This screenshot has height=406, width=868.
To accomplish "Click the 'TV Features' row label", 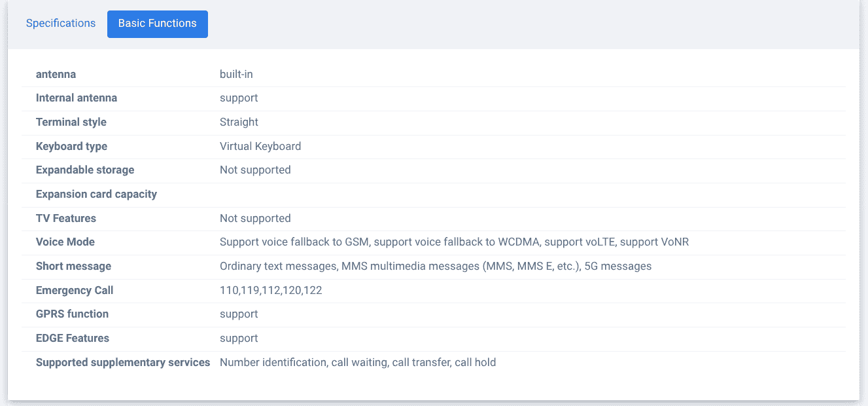I will coord(66,219).
